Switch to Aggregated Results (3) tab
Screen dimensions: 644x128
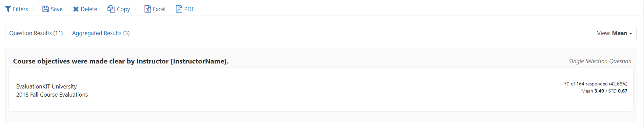coord(101,33)
